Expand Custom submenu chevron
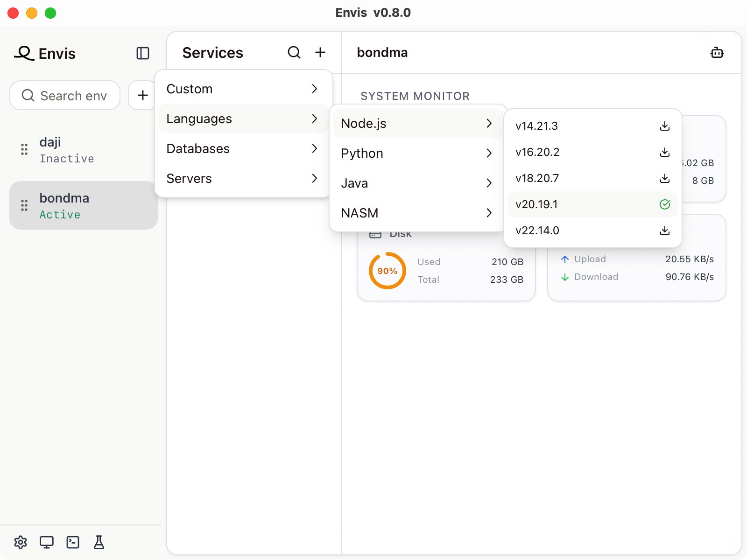Image resolution: width=747 pixels, height=560 pixels. click(315, 89)
